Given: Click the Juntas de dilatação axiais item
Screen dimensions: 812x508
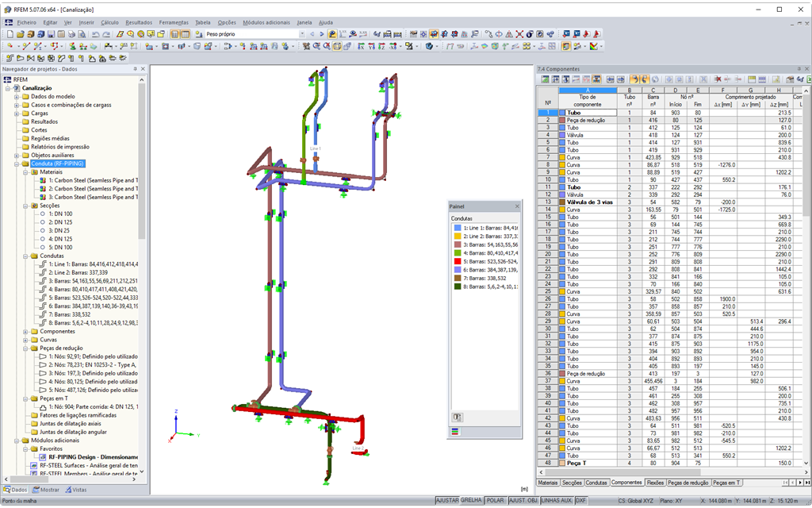Looking at the screenshot, I should tap(71, 424).
